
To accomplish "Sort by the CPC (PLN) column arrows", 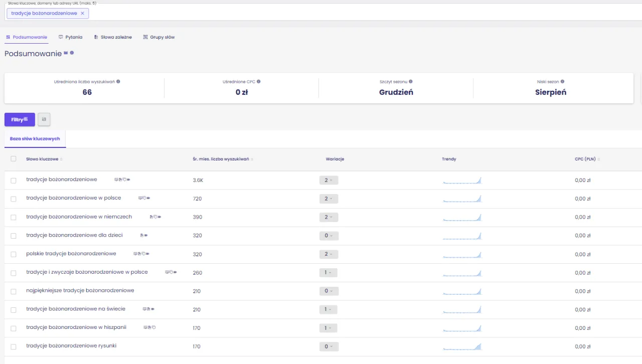I will pos(599,159).
